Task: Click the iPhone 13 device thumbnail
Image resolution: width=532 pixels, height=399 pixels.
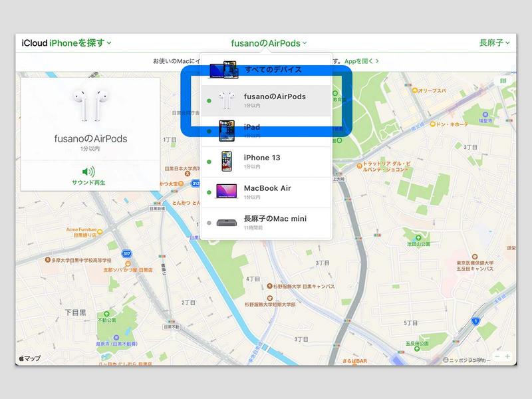Action: [x=227, y=162]
